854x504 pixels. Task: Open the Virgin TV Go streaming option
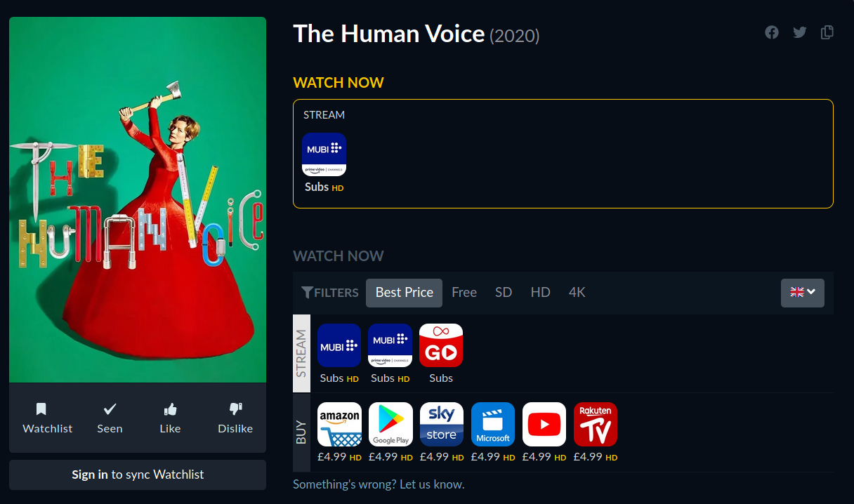click(x=441, y=345)
